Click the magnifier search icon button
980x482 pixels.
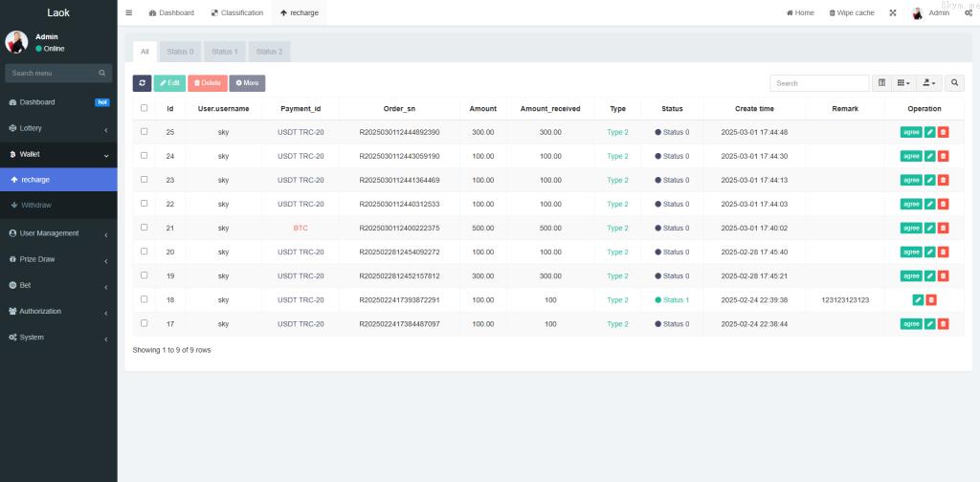955,83
